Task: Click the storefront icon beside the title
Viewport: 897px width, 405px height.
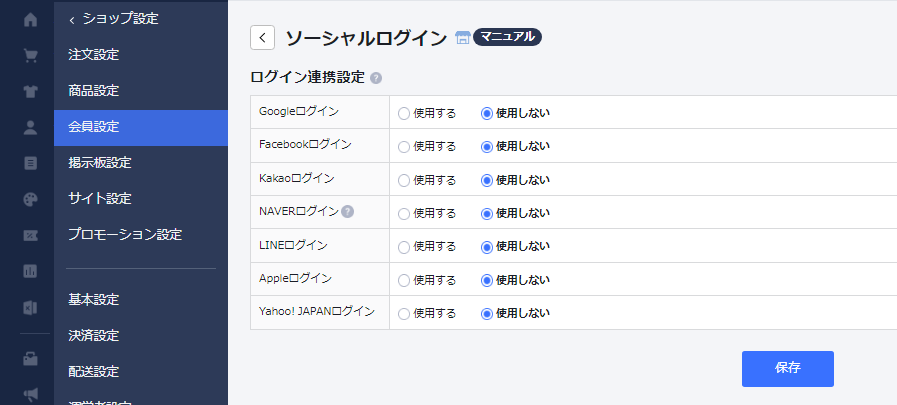Action: click(x=462, y=38)
